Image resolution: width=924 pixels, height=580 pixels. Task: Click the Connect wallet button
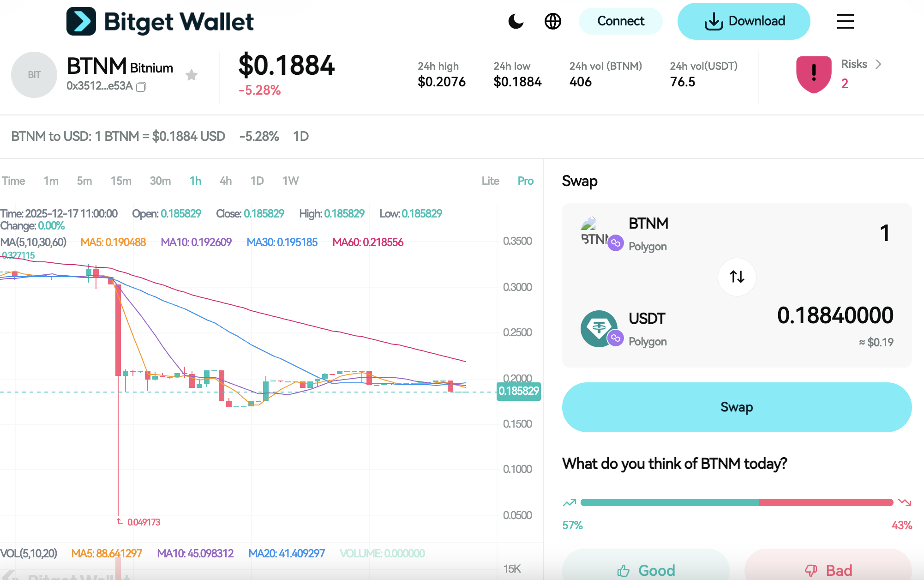point(620,21)
